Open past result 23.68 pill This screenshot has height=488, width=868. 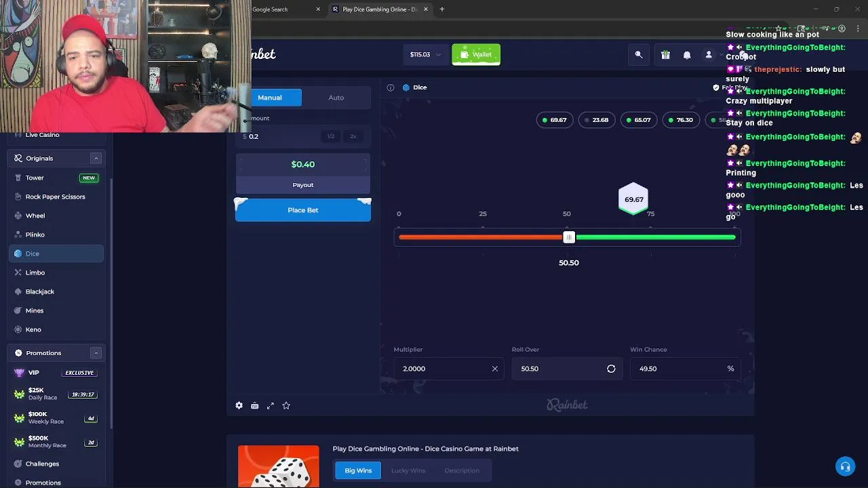click(x=597, y=120)
